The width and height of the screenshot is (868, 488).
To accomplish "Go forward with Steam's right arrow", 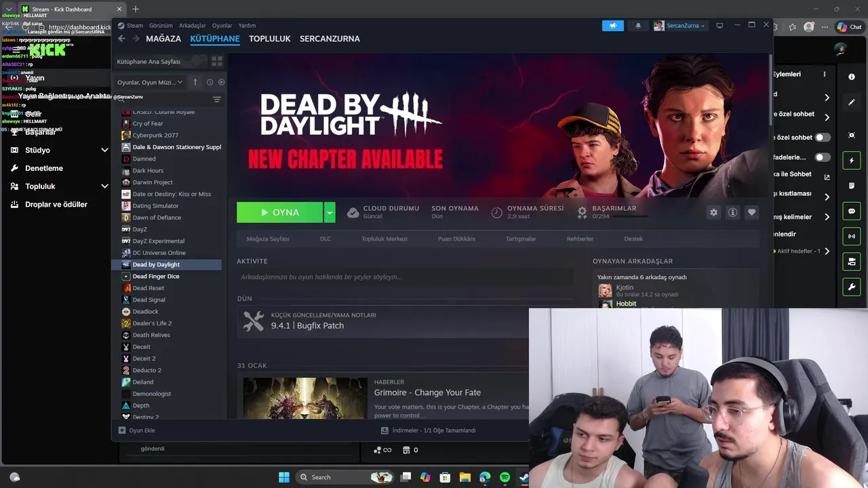I will point(136,39).
